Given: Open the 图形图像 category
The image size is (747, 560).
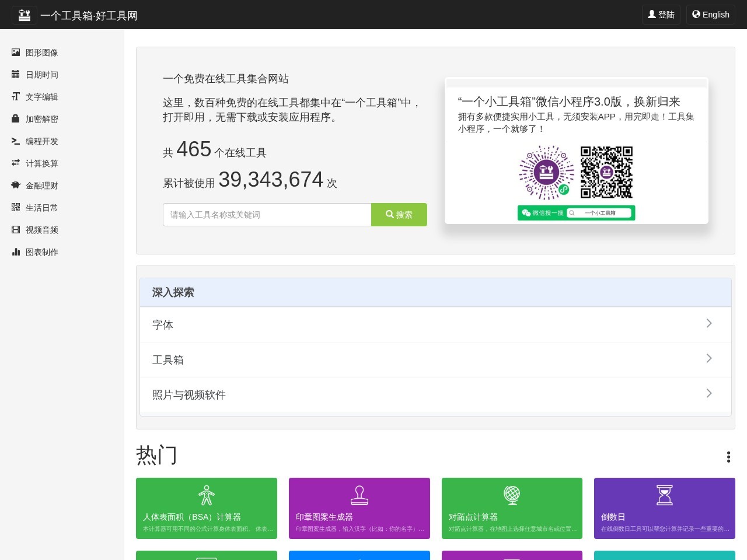Looking at the screenshot, I should click(42, 52).
